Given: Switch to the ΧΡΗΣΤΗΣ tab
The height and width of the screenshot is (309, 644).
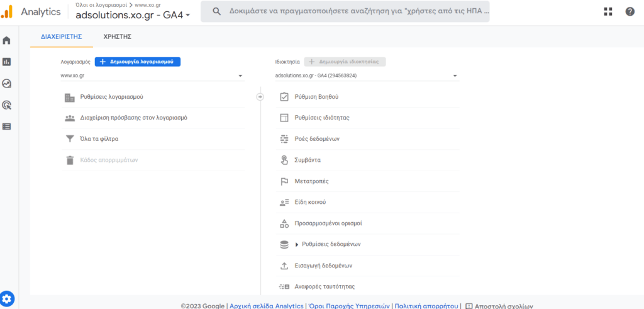Looking at the screenshot, I should (x=118, y=37).
